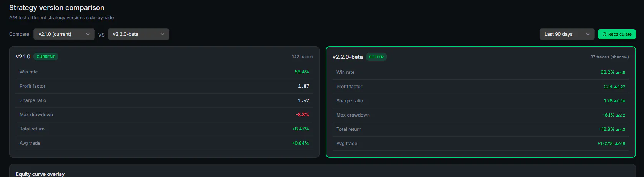Open the Last 90 days range dropdown
644x177 pixels.
[x=567, y=34]
